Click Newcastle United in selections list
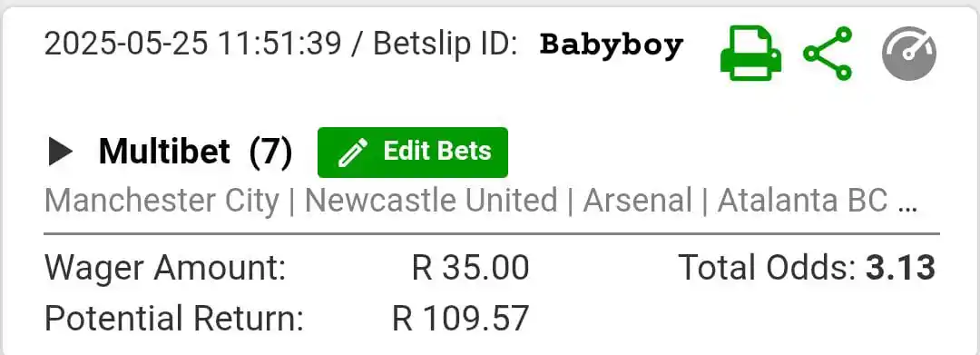This screenshot has height=355, width=980. (x=431, y=202)
